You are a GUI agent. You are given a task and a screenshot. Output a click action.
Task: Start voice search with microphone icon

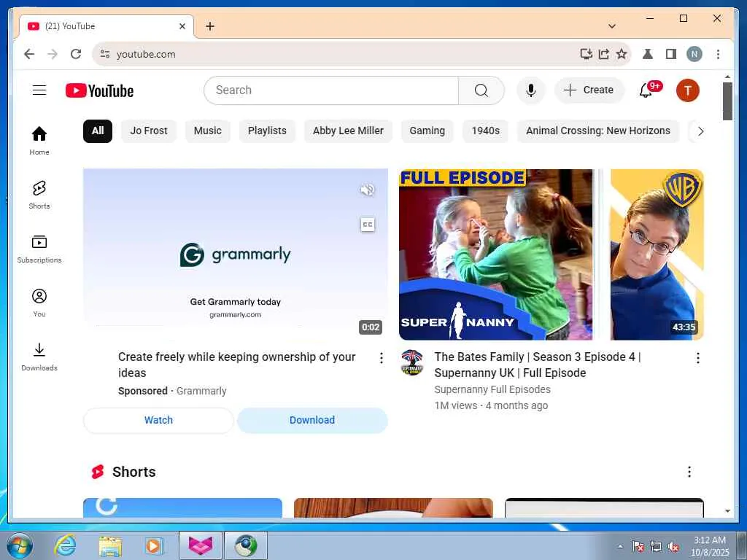click(x=531, y=90)
